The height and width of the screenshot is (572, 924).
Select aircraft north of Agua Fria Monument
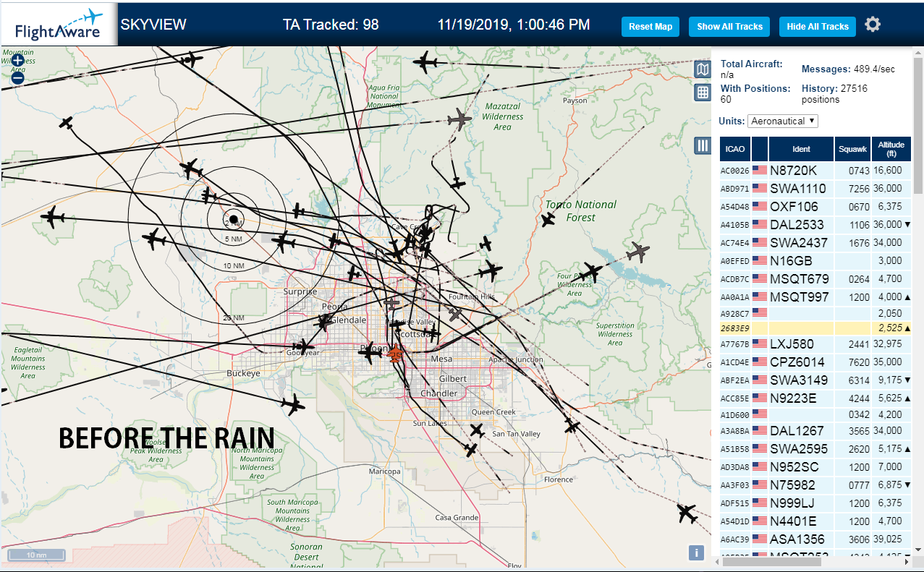(x=425, y=62)
